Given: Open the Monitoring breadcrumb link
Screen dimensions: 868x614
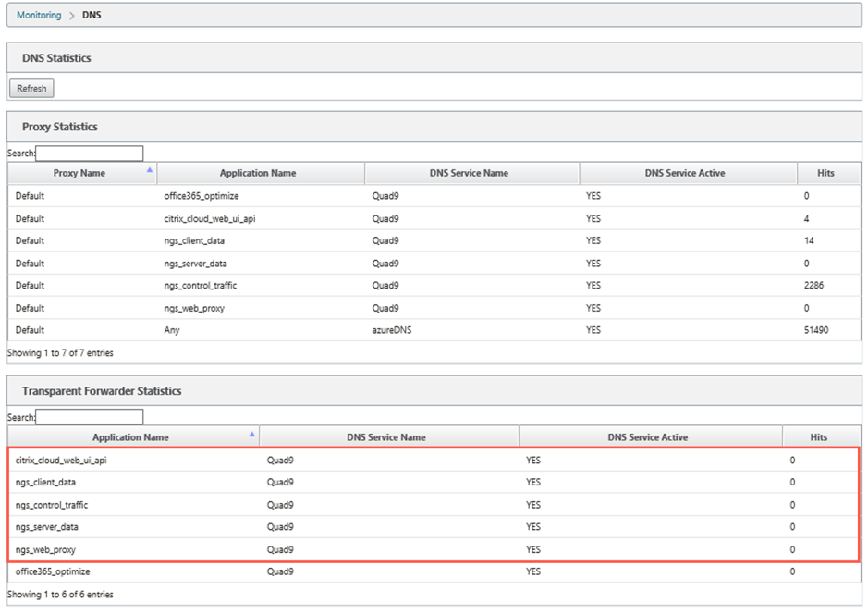Looking at the screenshot, I should point(39,15).
